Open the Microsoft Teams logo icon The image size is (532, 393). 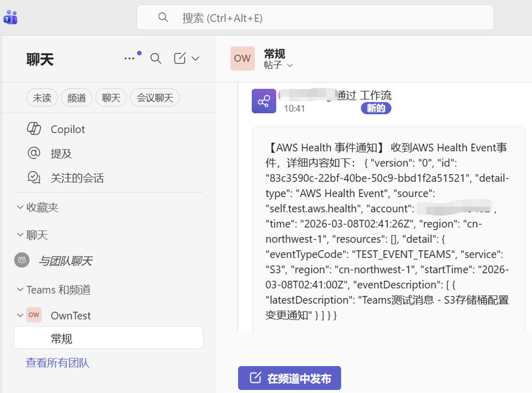coord(10,18)
